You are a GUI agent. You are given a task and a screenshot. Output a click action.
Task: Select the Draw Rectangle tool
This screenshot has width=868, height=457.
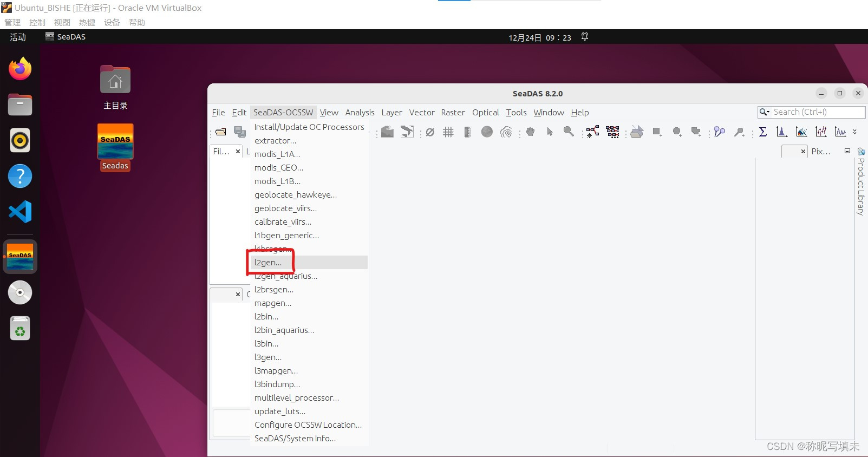[657, 132]
